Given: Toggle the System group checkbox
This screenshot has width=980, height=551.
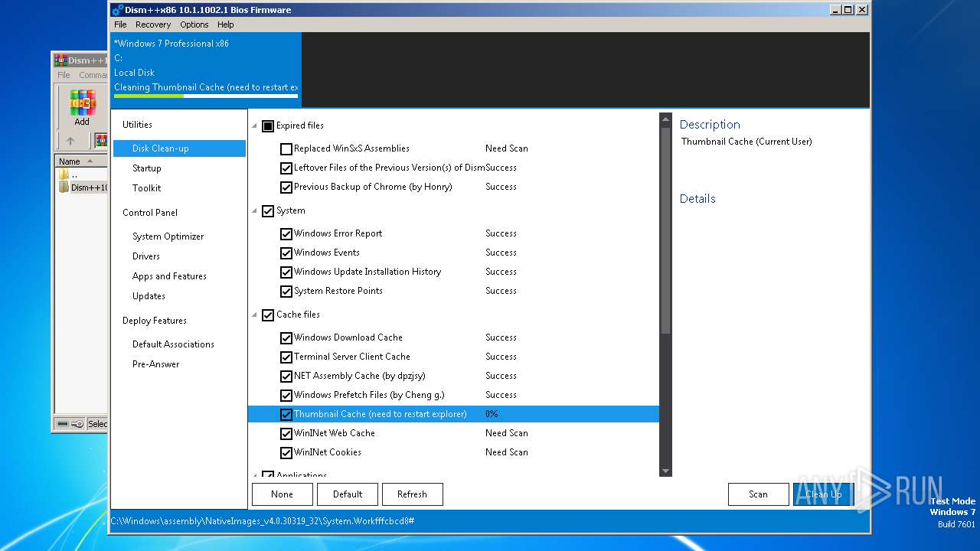Looking at the screenshot, I should pyautogui.click(x=268, y=211).
